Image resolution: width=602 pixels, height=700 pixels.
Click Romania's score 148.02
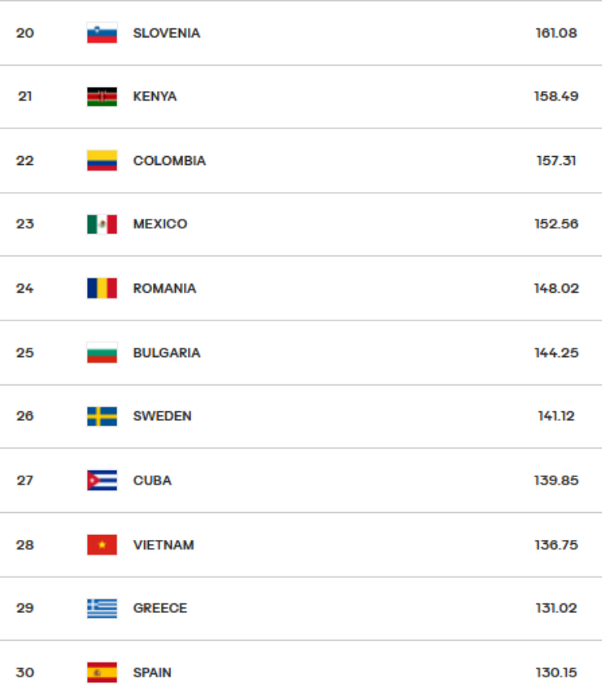556,289
